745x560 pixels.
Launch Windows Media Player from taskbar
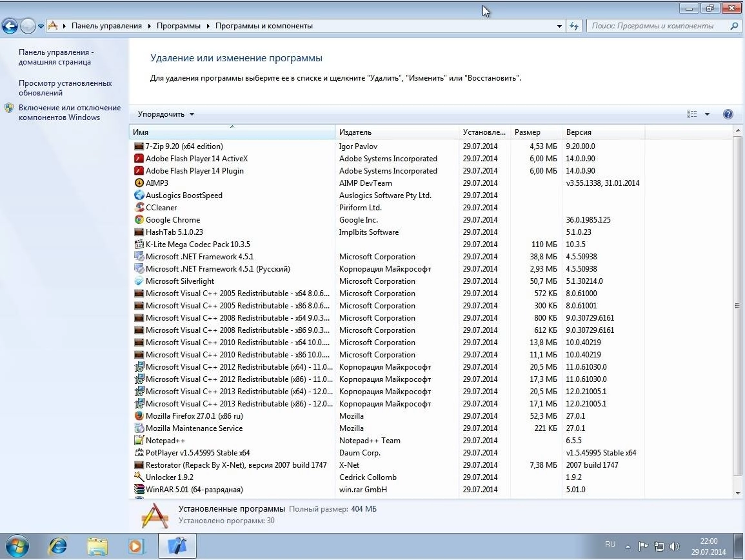click(137, 546)
